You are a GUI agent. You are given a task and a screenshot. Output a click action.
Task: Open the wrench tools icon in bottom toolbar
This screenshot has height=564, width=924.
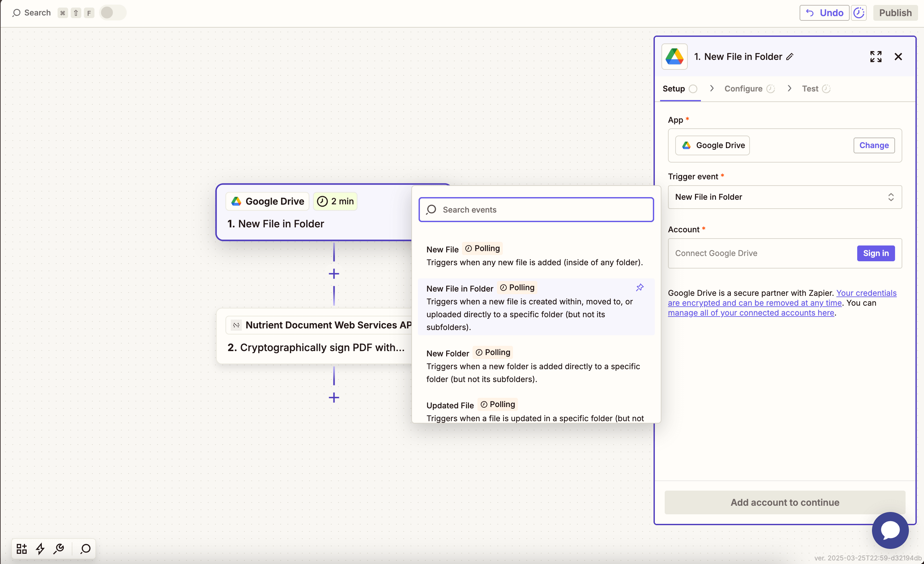click(59, 549)
